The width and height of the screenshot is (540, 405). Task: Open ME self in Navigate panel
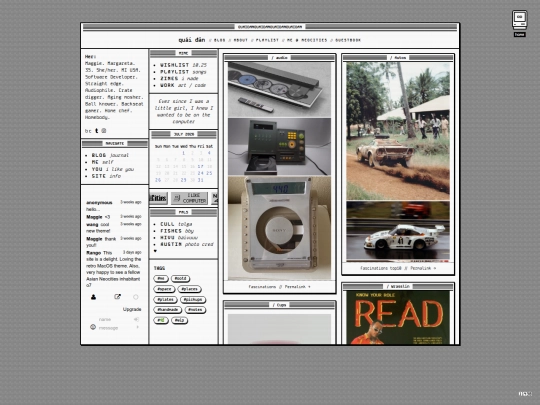pos(102,162)
